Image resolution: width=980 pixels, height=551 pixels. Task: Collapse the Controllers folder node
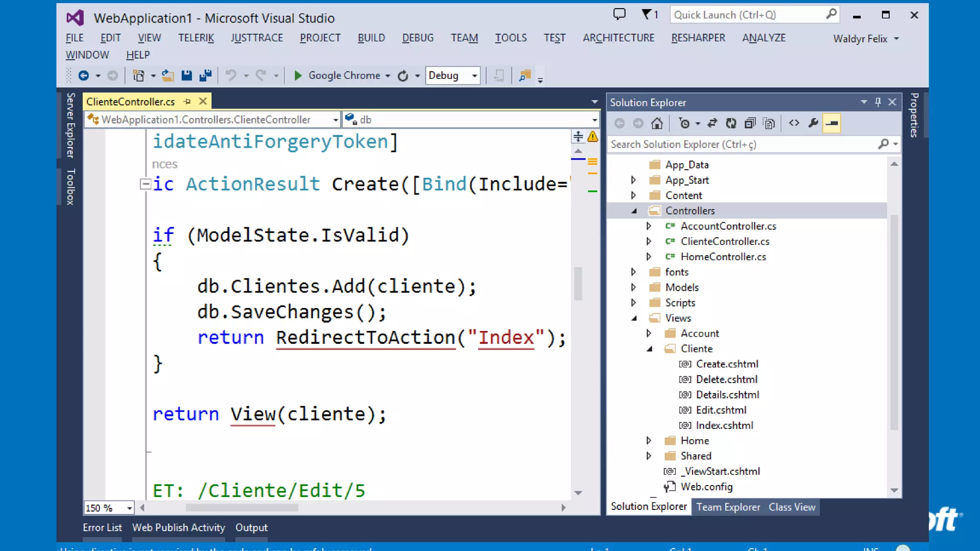tap(634, 211)
